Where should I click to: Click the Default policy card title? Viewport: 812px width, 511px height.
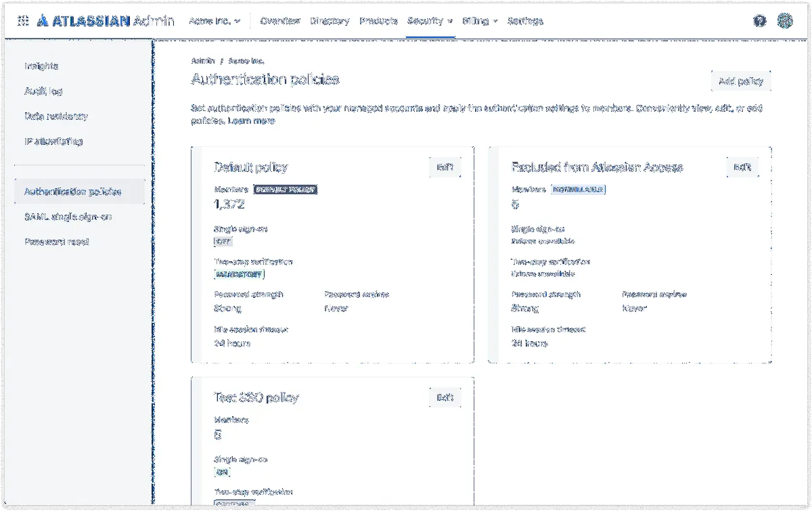pos(251,167)
